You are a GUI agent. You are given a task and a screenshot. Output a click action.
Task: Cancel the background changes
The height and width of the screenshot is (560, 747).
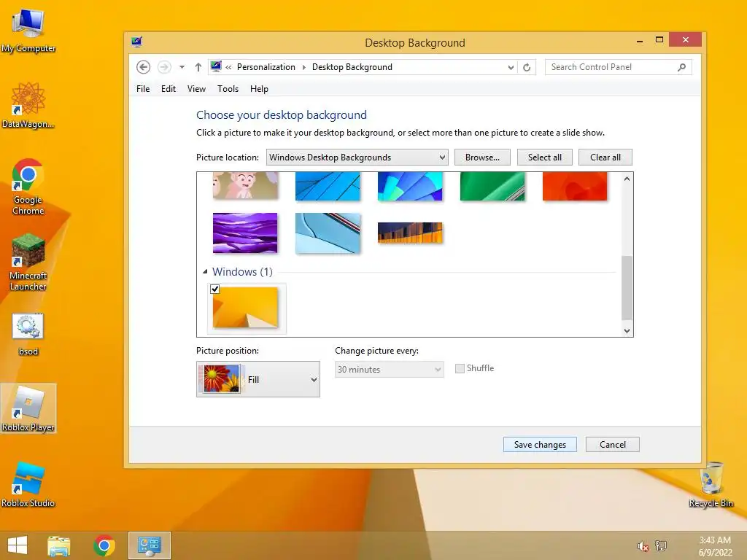[612, 444]
